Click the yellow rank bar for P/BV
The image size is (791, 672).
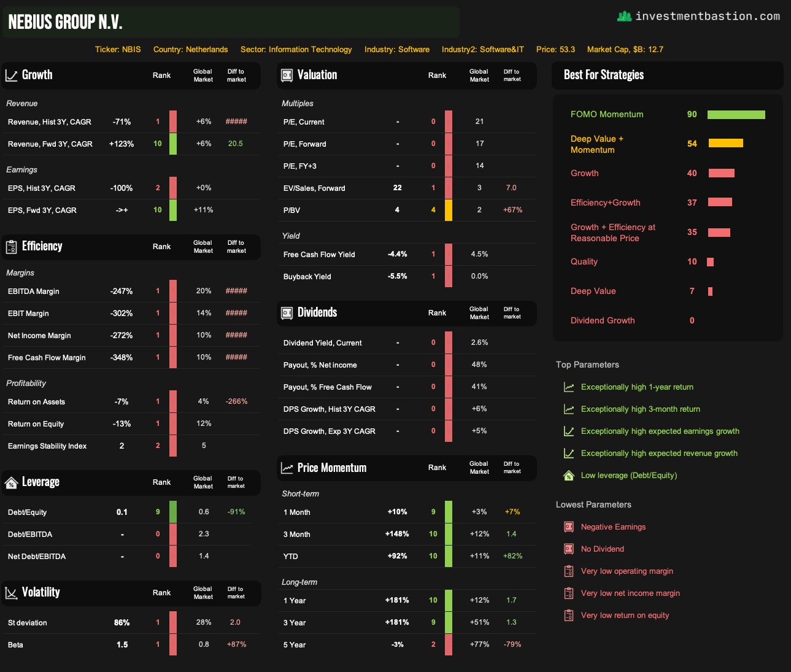pos(449,210)
